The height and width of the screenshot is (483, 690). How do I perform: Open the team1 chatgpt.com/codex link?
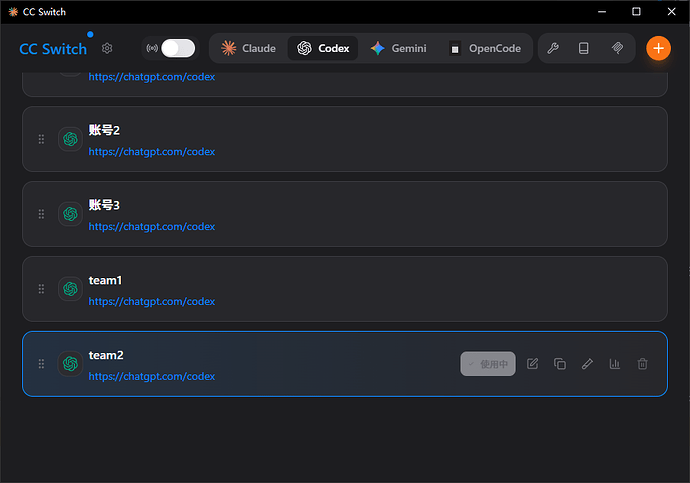pyautogui.click(x=152, y=301)
